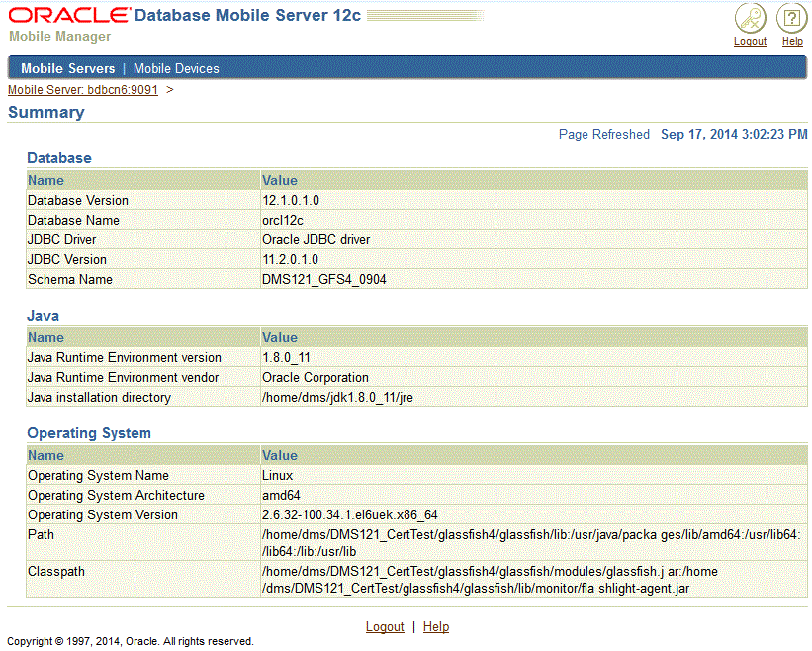
Task: Select the value 12.1.0.1.0
Action: point(291,201)
